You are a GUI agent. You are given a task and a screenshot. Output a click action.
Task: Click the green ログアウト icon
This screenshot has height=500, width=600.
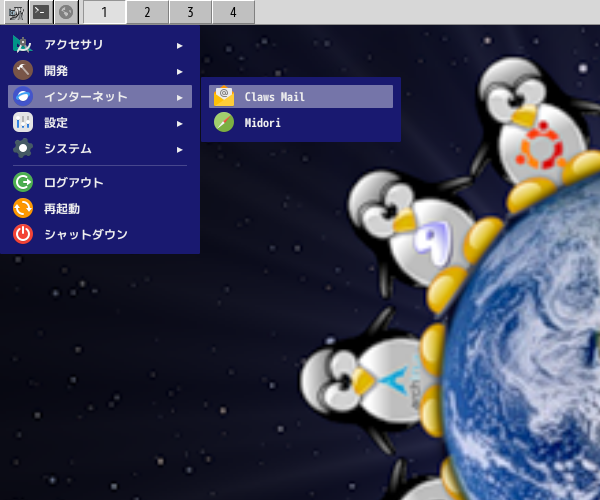tap(23, 182)
